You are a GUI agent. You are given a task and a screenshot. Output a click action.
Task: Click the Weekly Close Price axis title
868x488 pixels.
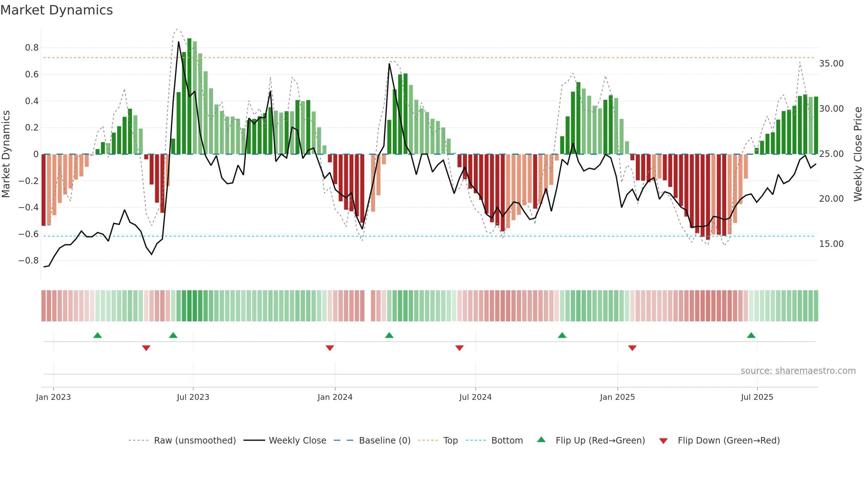858,154
